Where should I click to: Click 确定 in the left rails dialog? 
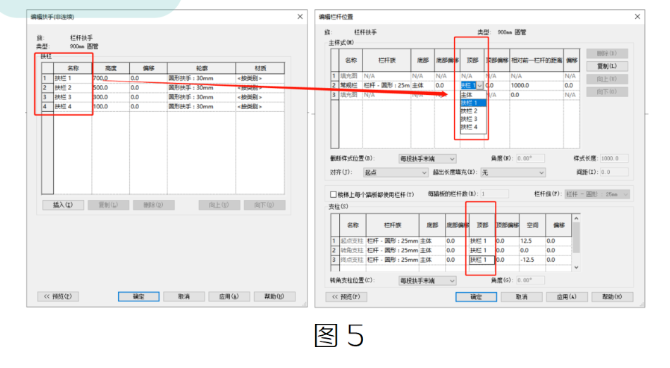(139, 297)
